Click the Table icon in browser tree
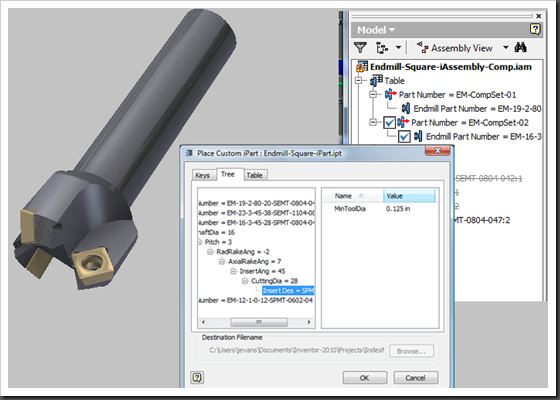 (x=376, y=80)
